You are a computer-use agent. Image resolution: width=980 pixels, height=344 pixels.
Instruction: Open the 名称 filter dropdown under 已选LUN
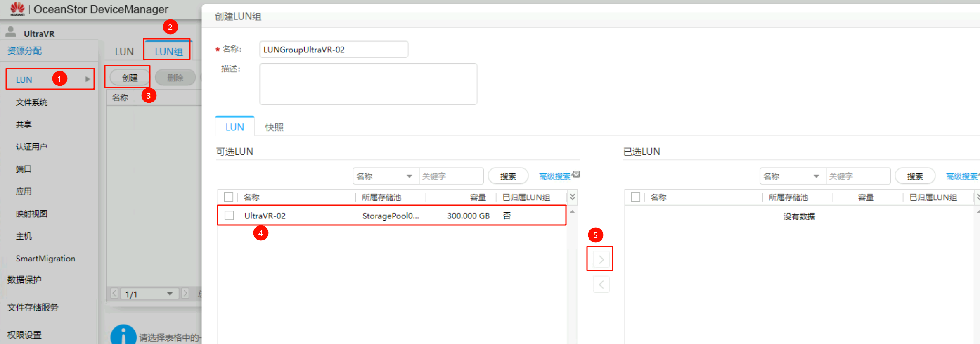click(x=792, y=176)
